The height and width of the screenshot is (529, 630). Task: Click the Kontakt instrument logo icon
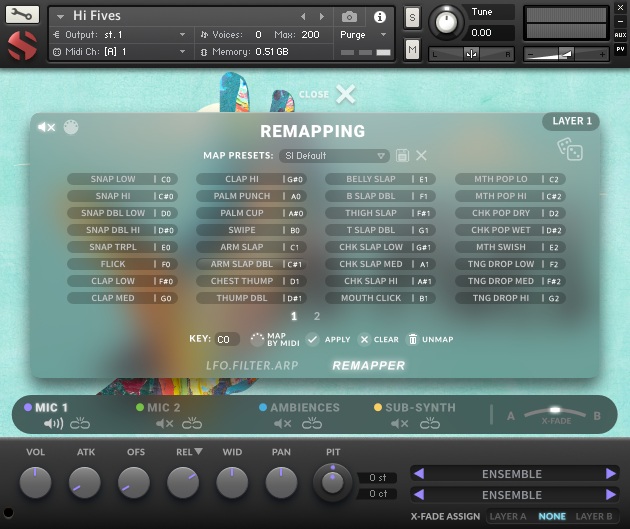coord(22,46)
